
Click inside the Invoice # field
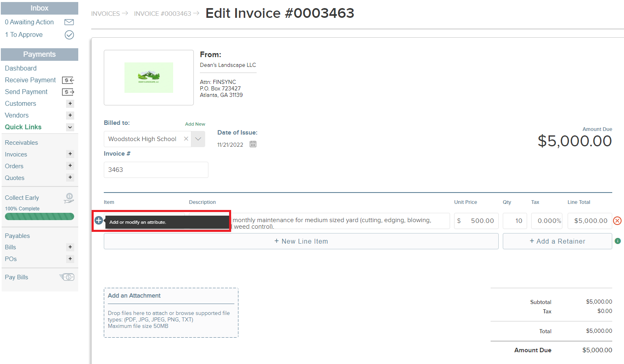(x=156, y=169)
